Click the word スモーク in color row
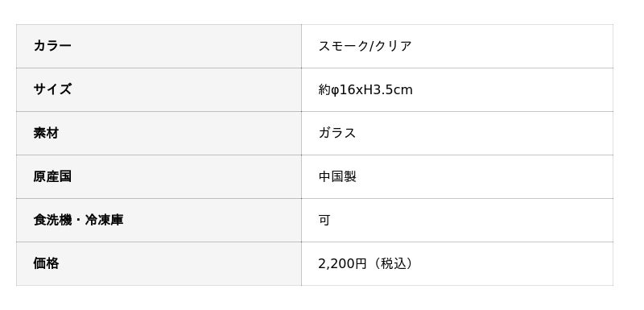This screenshot has width=644, height=310. (x=344, y=46)
